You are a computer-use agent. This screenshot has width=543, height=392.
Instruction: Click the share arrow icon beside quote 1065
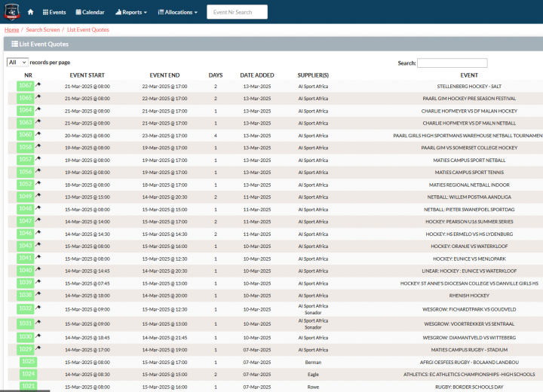click(x=38, y=96)
